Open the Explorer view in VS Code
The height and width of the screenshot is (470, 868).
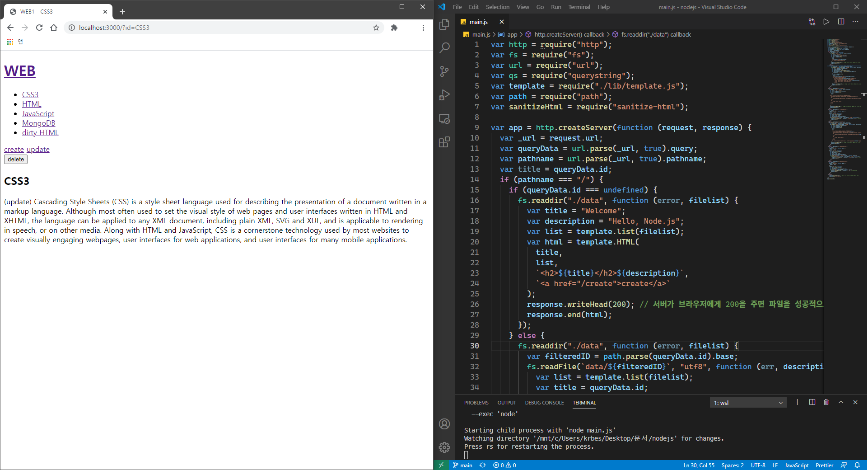coord(444,24)
